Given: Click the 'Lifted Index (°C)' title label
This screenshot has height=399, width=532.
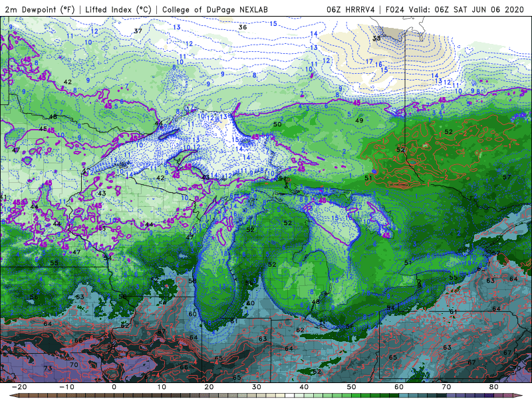Looking at the screenshot, I should tap(118, 9).
